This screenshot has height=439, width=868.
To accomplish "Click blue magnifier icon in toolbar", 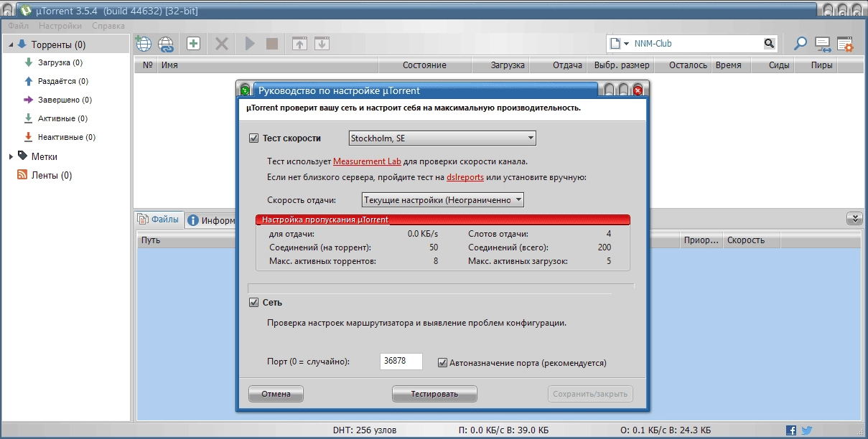I will (x=800, y=44).
